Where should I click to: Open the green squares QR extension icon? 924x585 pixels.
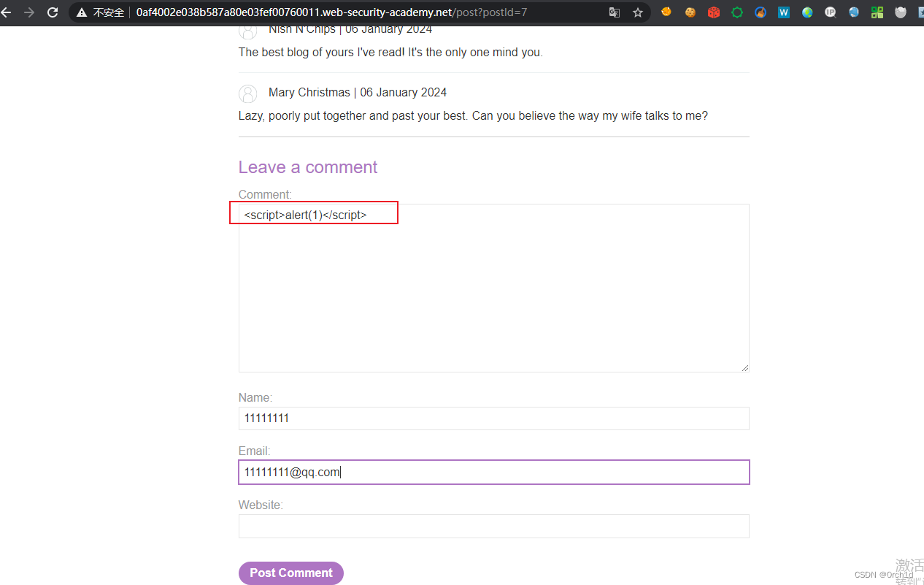click(x=877, y=12)
